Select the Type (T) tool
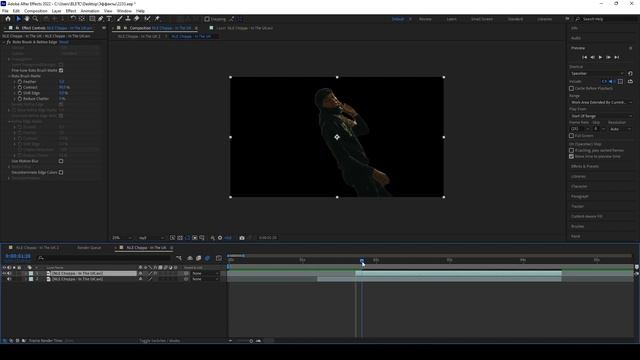The height and width of the screenshot is (360, 640). (109, 19)
